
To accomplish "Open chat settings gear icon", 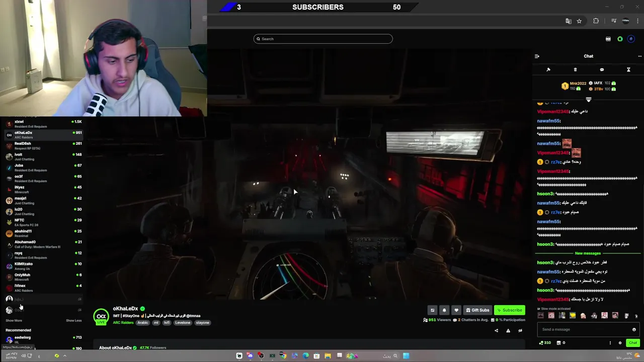I will pyautogui.click(x=620, y=343).
